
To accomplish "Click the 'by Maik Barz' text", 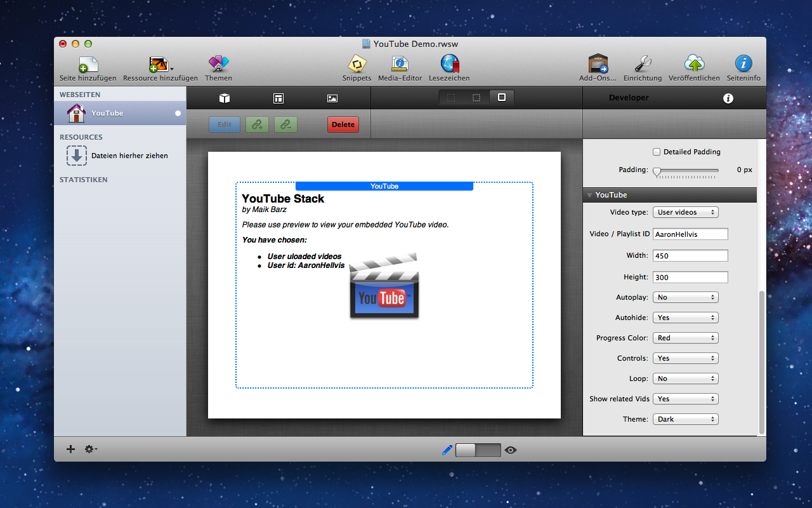I will coord(264,210).
